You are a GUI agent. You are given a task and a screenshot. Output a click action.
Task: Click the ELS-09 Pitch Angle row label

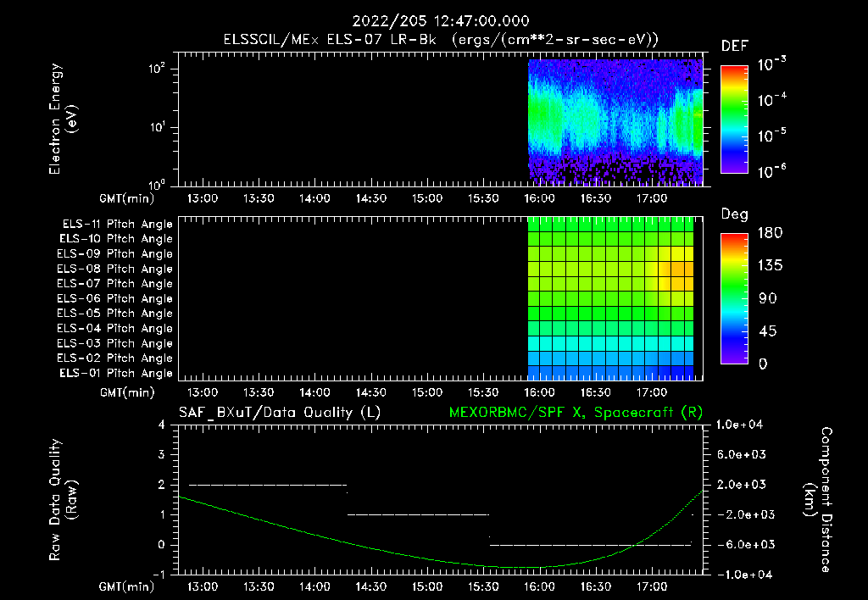[x=114, y=254]
